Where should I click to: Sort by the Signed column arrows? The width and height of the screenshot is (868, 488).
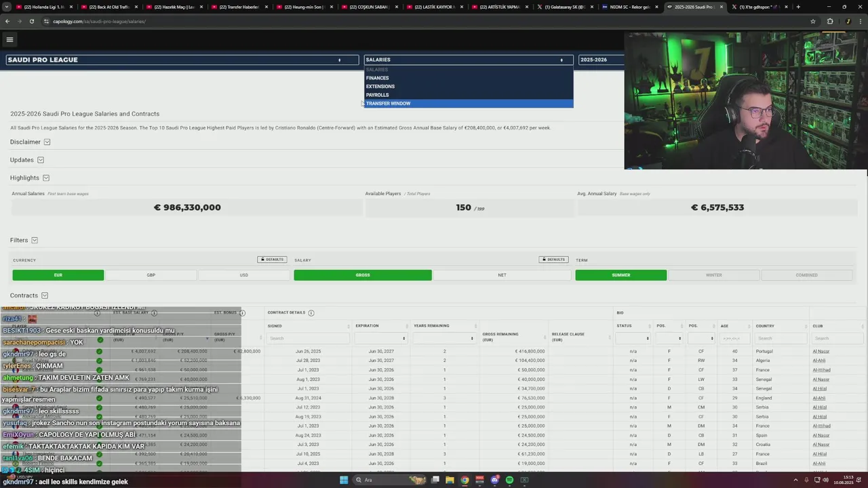tap(349, 326)
